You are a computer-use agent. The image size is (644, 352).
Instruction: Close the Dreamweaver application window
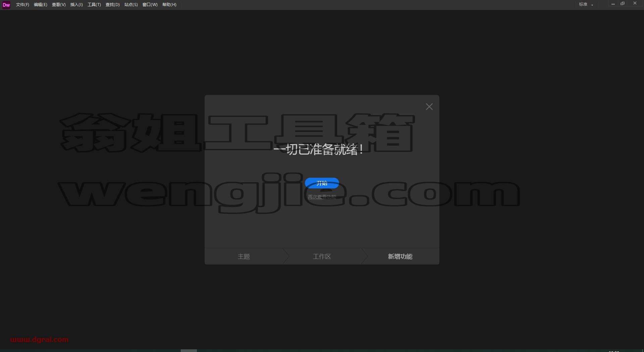pyautogui.click(x=635, y=3)
